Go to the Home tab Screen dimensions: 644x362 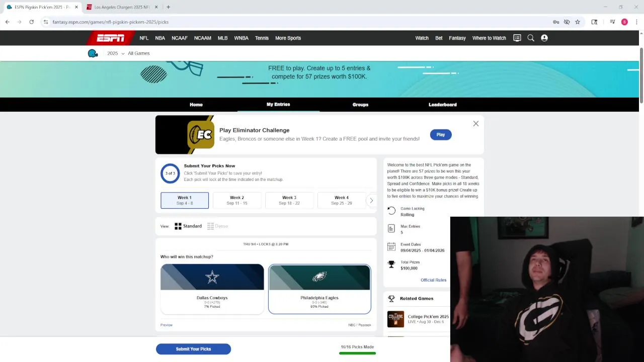click(x=196, y=105)
